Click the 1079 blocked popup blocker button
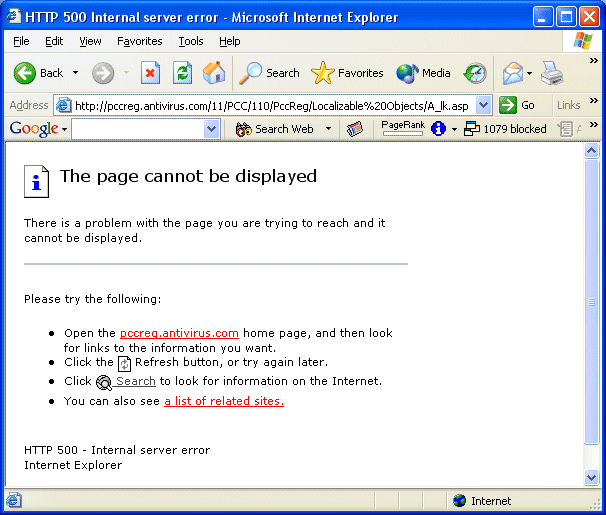The height and width of the screenshot is (515, 606). (505, 129)
